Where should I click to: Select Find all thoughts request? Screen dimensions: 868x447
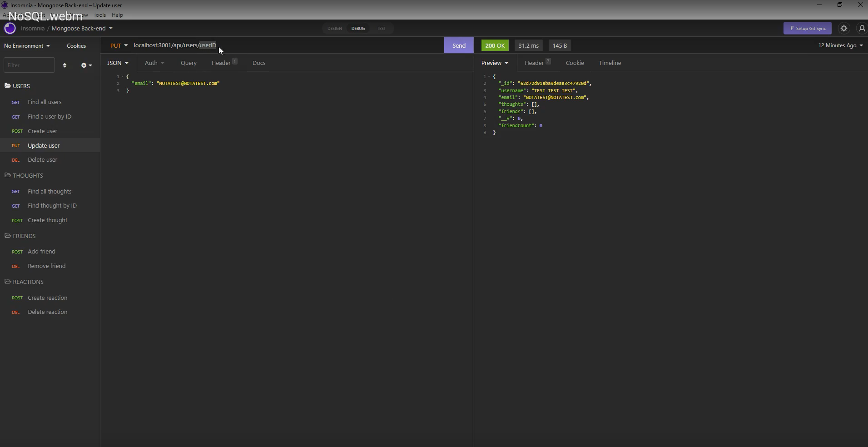50,192
